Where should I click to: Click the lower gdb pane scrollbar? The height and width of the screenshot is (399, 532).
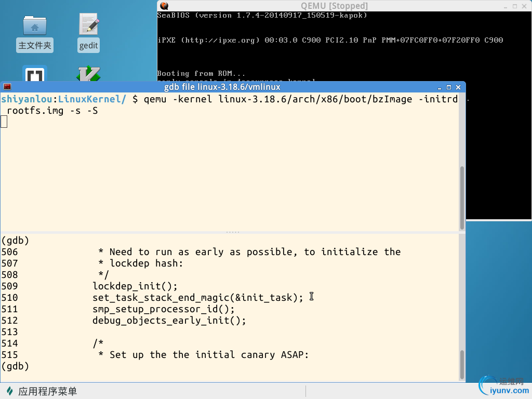[x=462, y=364]
